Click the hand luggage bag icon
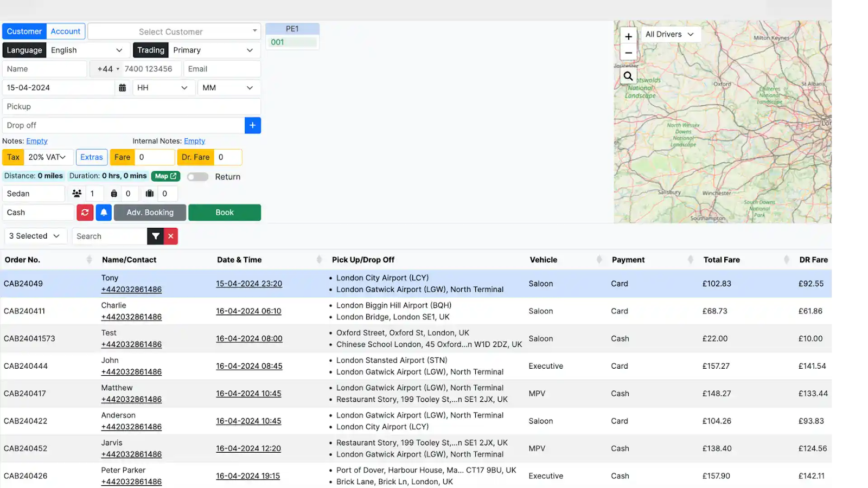The width and height of the screenshot is (868, 488). point(114,194)
